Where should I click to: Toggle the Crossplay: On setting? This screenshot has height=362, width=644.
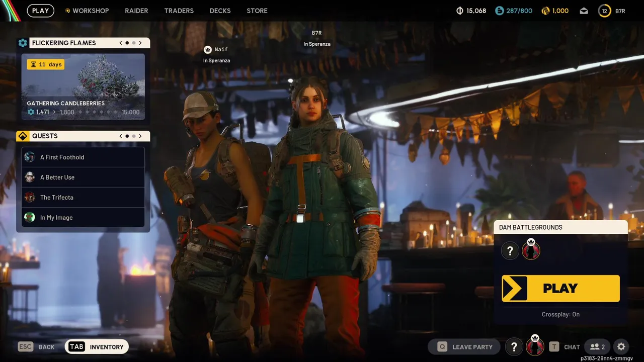pyautogui.click(x=560, y=314)
